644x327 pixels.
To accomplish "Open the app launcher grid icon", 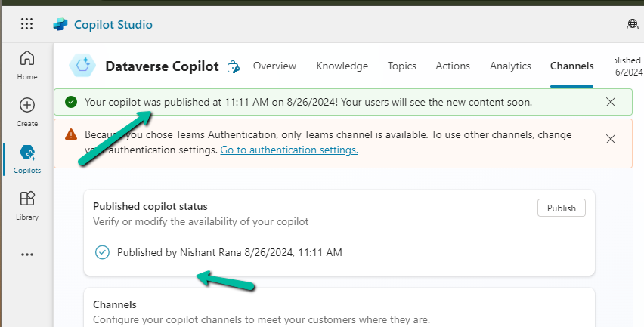I will click(26, 24).
